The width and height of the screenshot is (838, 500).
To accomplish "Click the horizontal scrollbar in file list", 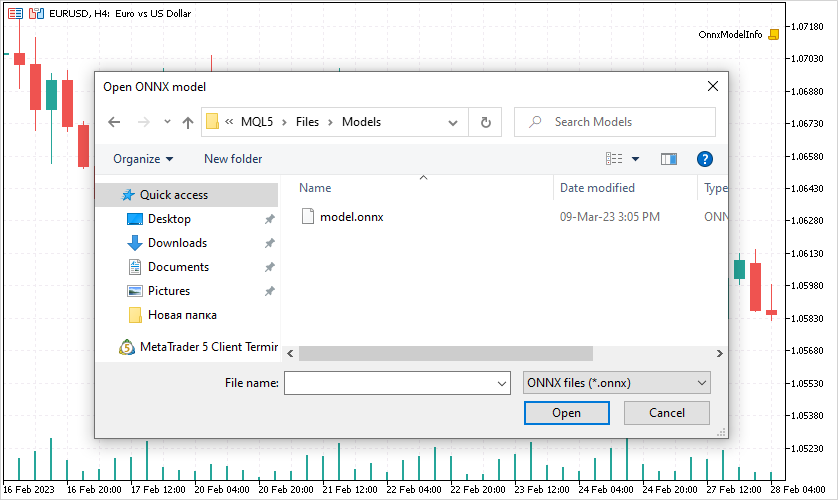I will (445, 353).
